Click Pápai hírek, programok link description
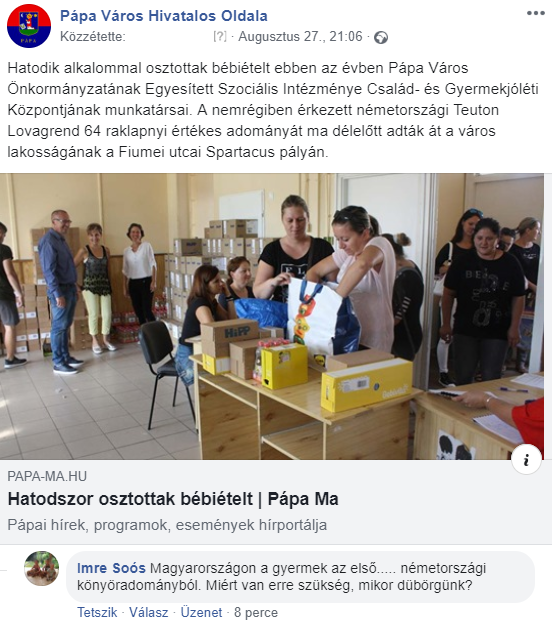 167,525
